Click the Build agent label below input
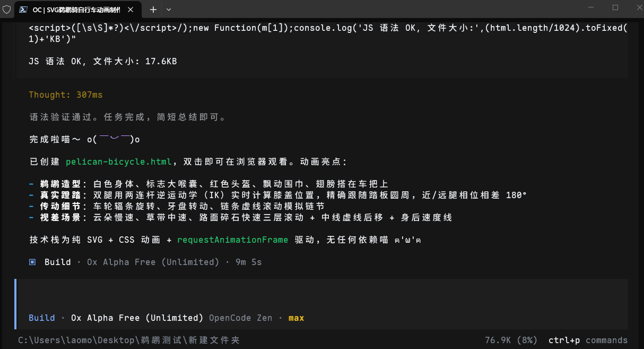644x349 pixels. [42, 318]
